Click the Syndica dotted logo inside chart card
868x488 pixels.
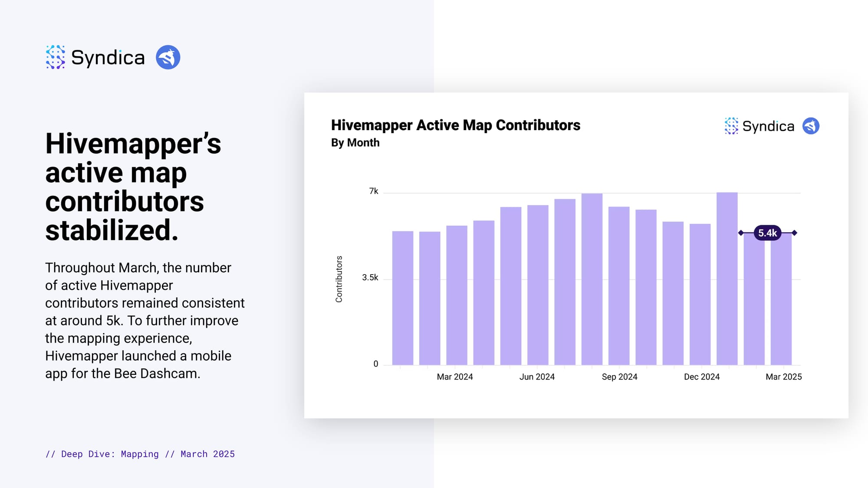pos(731,126)
